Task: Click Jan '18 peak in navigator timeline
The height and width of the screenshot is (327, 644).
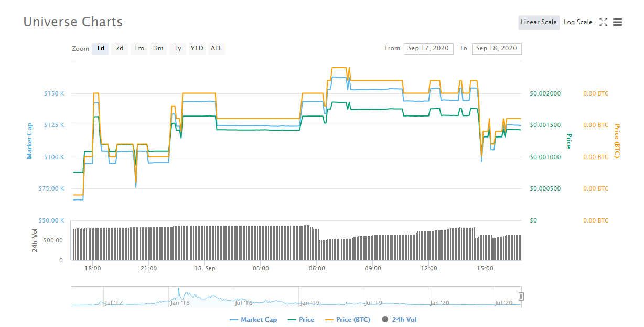Action: (x=178, y=290)
